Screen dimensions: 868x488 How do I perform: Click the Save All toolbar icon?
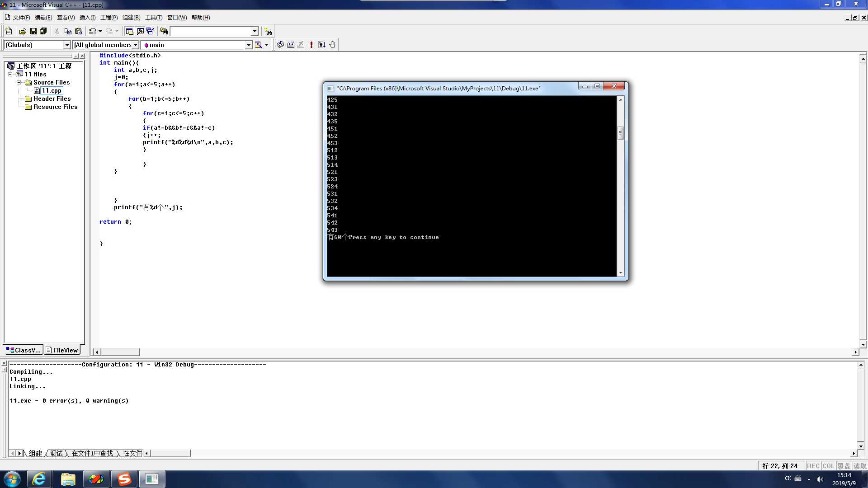43,31
